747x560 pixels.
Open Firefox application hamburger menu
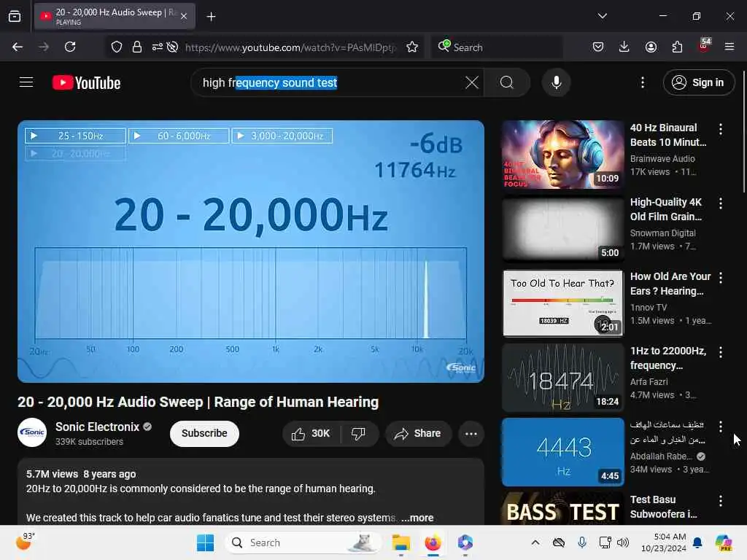729,47
